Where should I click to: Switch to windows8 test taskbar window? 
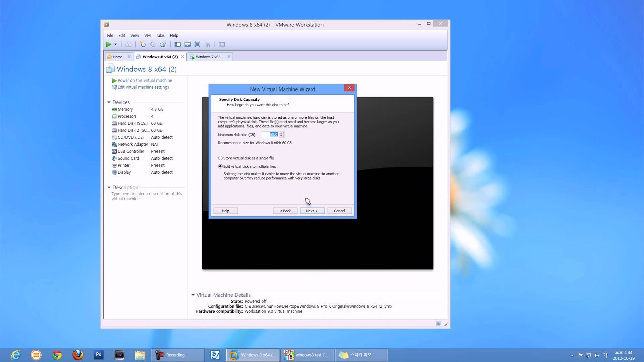coord(307,355)
